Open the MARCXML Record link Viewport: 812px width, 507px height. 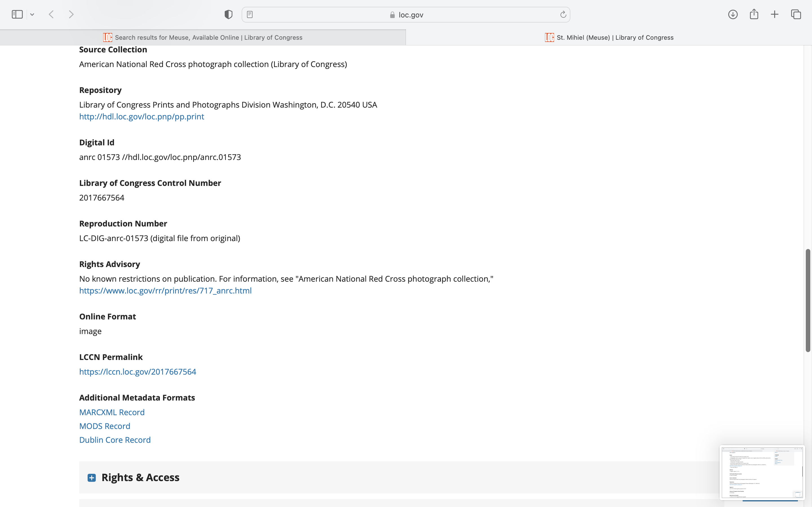point(112,412)
